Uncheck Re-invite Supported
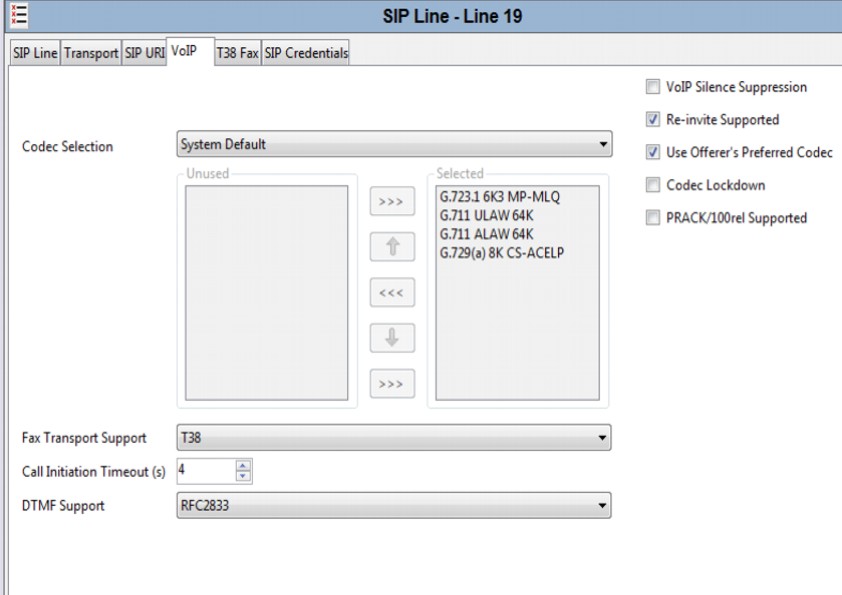842x595 pixels. pyautogui.click(x=652, y=119)
